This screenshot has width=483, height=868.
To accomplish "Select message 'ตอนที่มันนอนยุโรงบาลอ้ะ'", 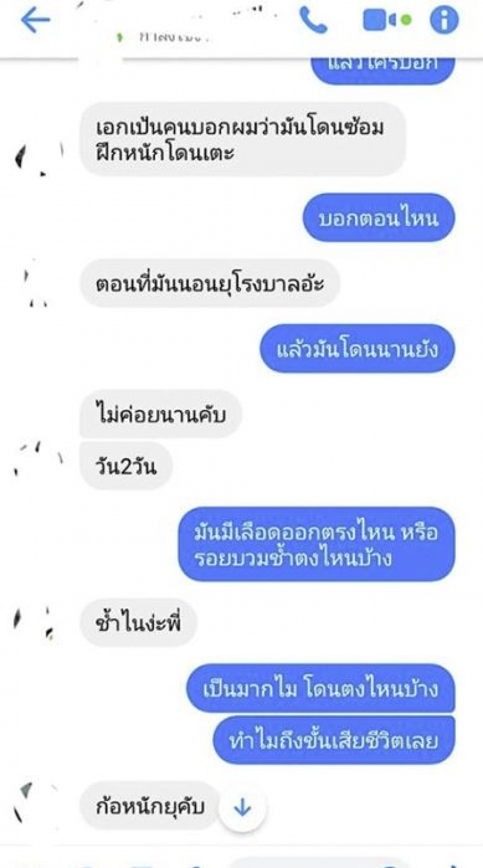I will [x=210, y=283].
